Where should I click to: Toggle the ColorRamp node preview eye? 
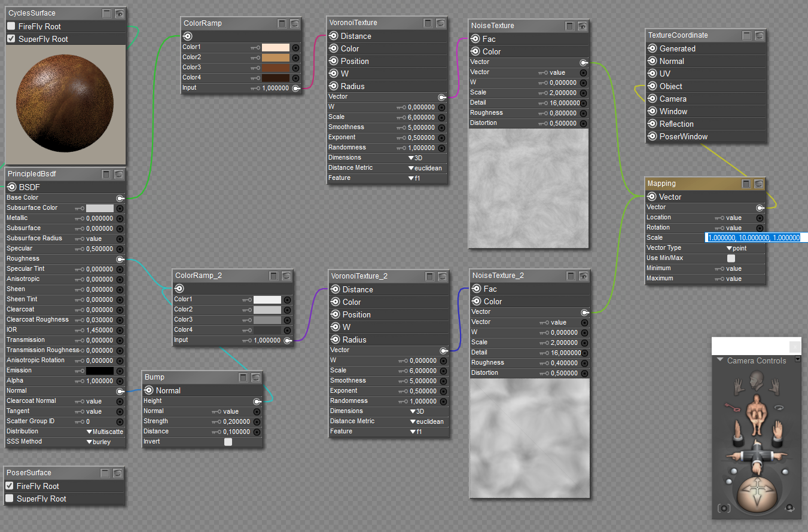click(x=295, y=23)
